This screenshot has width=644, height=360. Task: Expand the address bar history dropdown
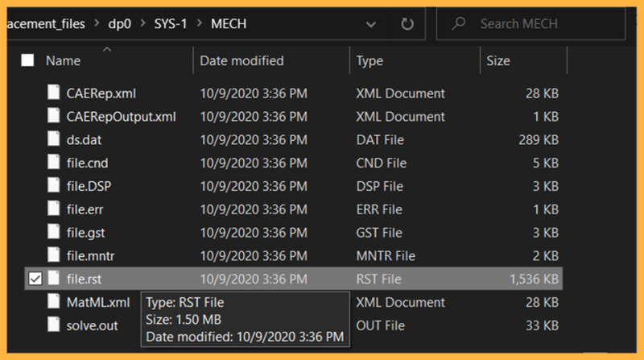coord(370,24)
